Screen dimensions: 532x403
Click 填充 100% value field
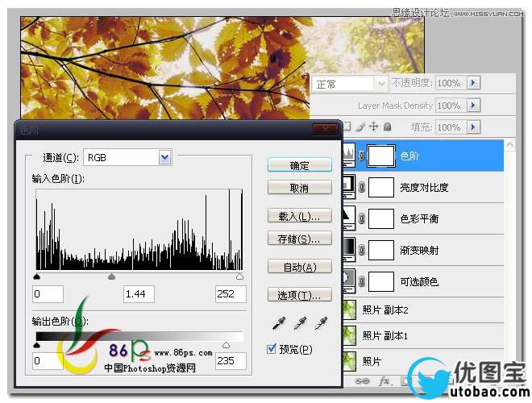[x=451, y=127]
